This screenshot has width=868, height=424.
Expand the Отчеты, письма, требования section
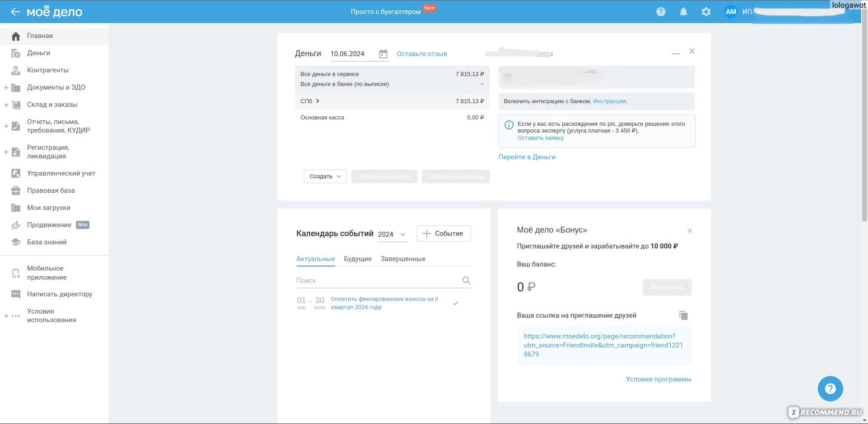6,126
